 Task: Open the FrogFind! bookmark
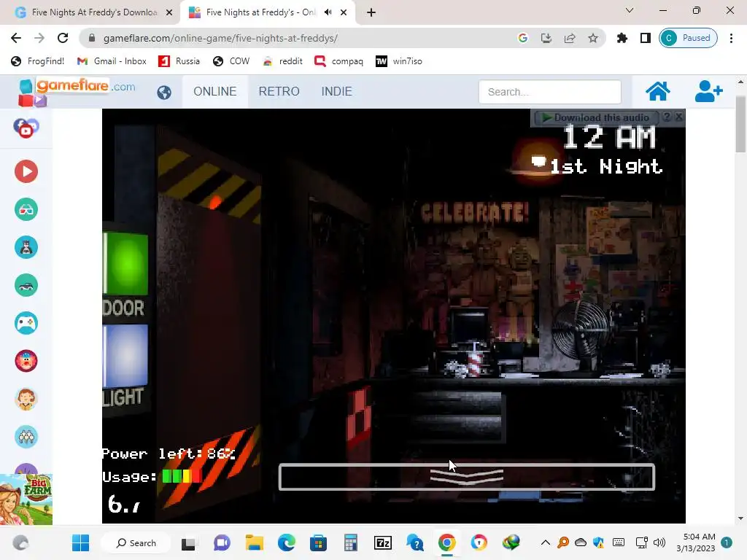38,61
